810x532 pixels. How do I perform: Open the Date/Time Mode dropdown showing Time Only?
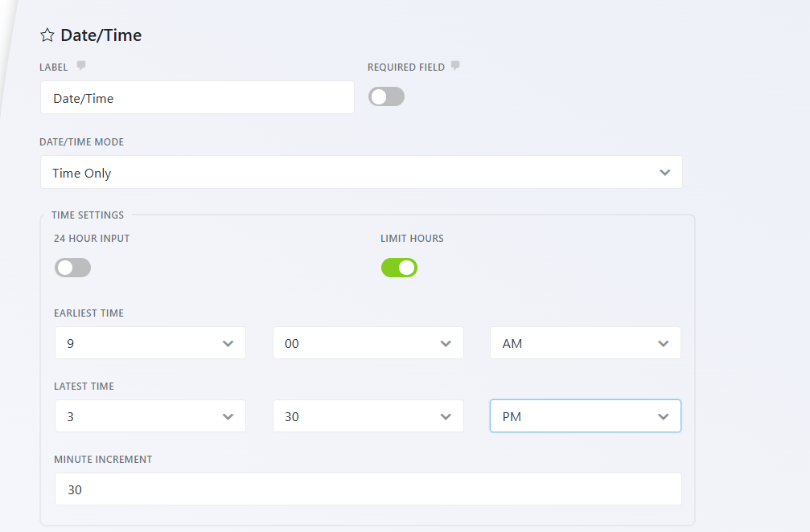(362, 172)
